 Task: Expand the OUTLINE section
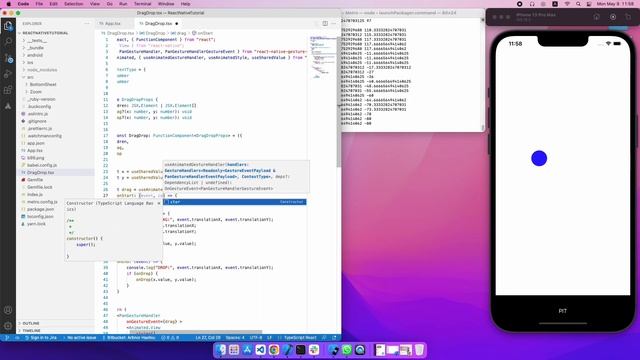pos(31,323)
